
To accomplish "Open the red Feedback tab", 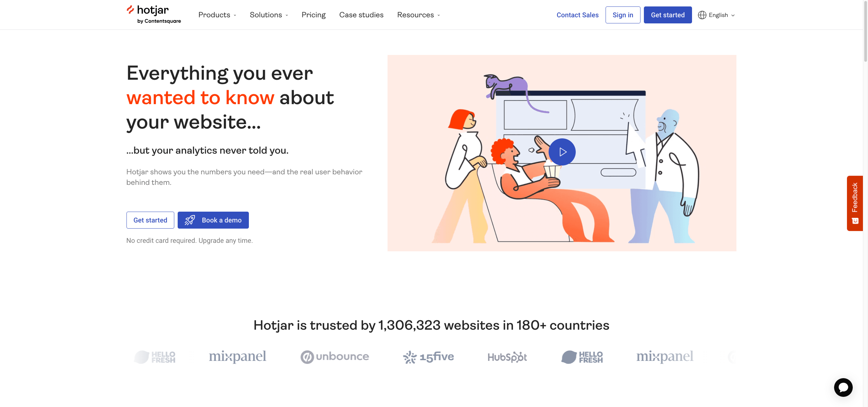I will (855, 203).
